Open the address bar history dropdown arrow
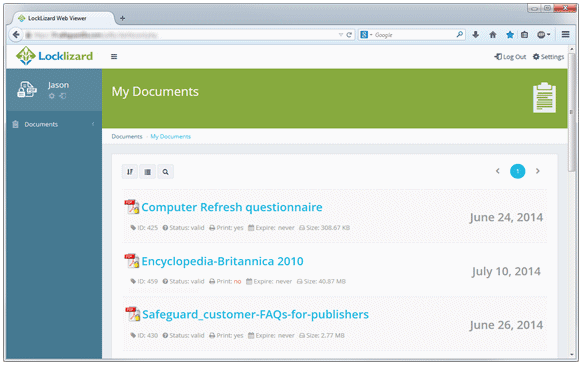The width and height of the screenshot is (582, 365). coord(341,35)
